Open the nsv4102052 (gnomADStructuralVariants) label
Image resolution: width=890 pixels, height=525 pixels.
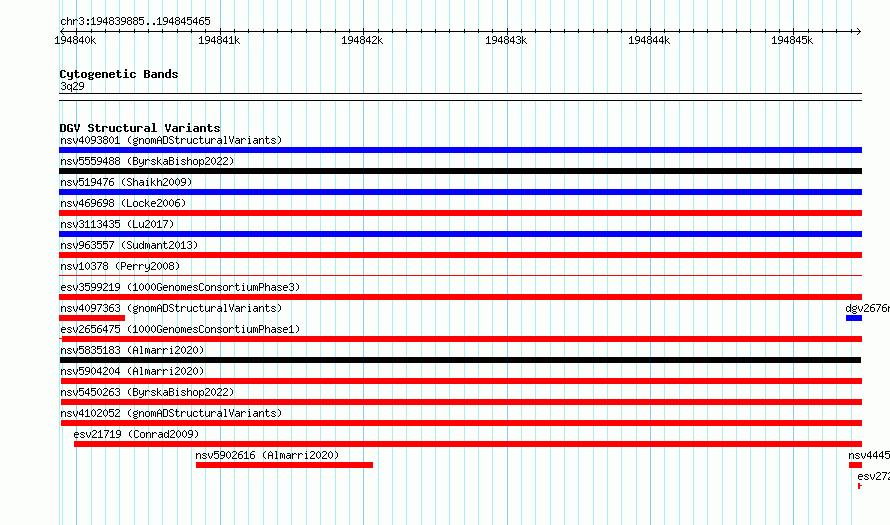click(x=171, y=413)
